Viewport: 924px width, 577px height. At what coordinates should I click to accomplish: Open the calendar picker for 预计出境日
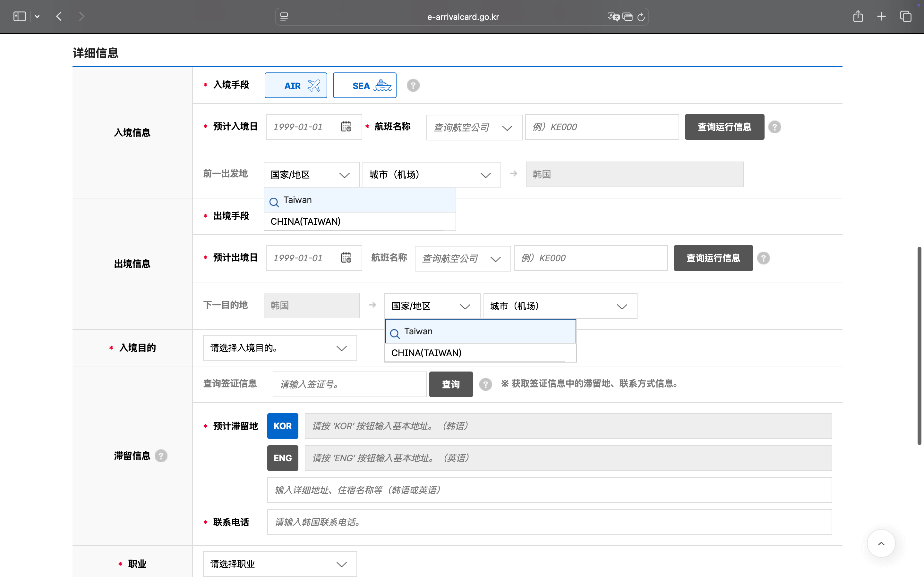point(346,258)
